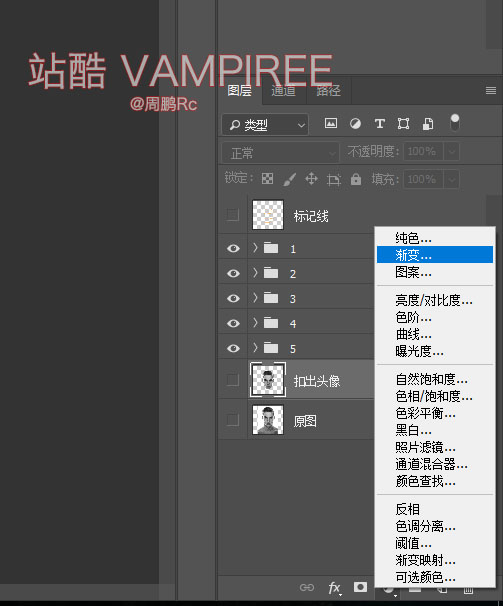
Task: Hide layer group 1 with eye icon
Action: pyautogui.click(x=233, y=249)
